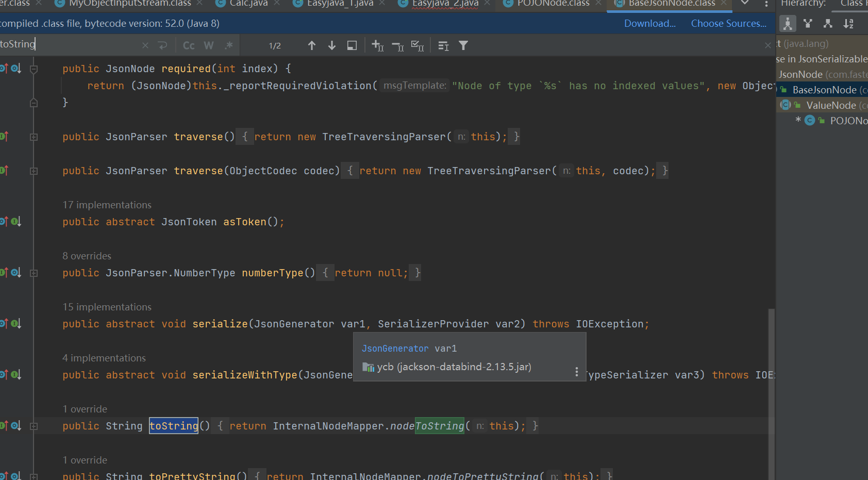Viewport: 868px width, 480px height.
Task: Toggle multi-line search input icon
Action: click(443, 46)
